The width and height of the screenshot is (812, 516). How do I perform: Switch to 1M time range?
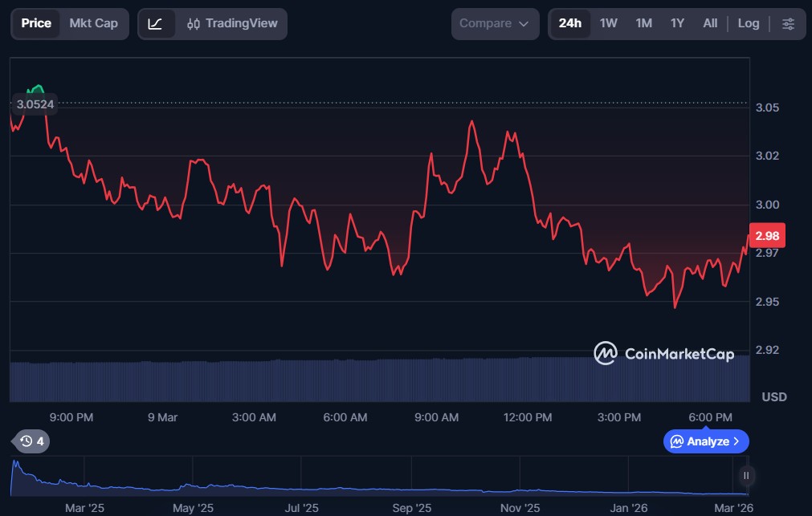(643, 24)
